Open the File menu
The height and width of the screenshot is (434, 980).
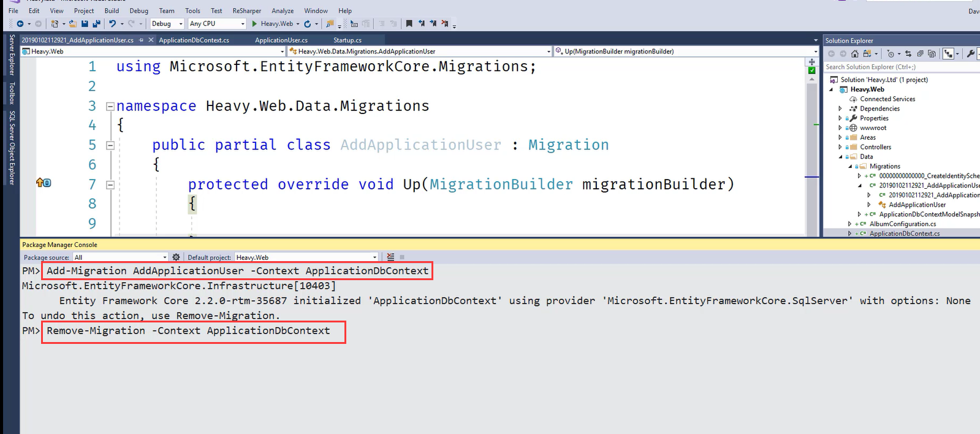pos(13,10)
